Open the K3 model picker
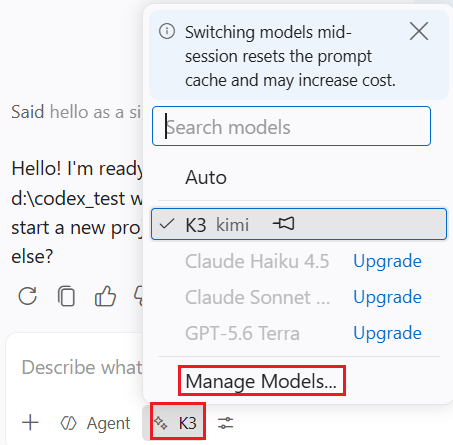Viewport: 453px width, 445px height. pyautogui.click(x=177, y=423)
